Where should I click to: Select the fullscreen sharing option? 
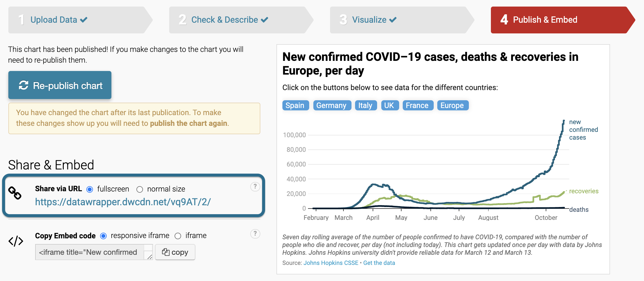[89, 189]
